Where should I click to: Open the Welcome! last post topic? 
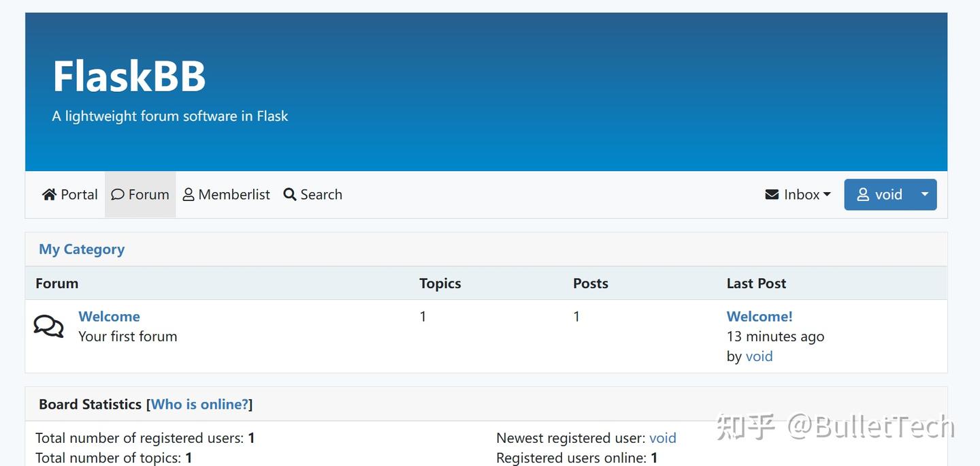click(x=759, y=316)
